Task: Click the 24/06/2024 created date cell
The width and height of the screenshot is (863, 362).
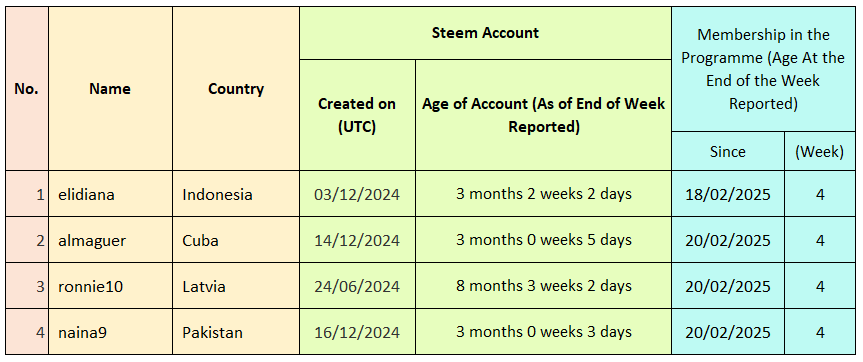Action: point(357,286)
